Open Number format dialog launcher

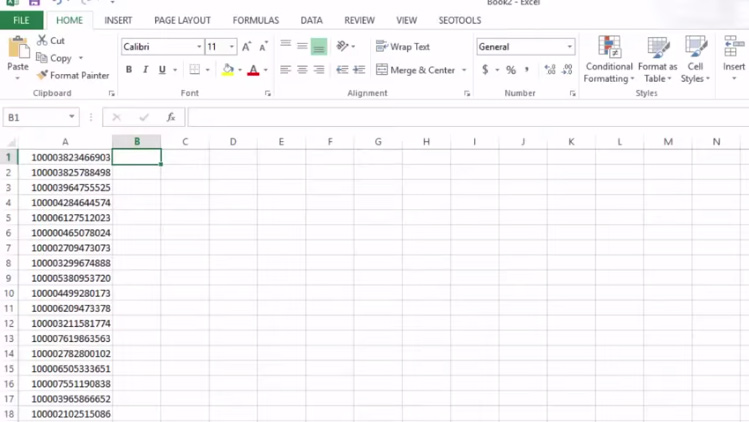click(572, 94)
